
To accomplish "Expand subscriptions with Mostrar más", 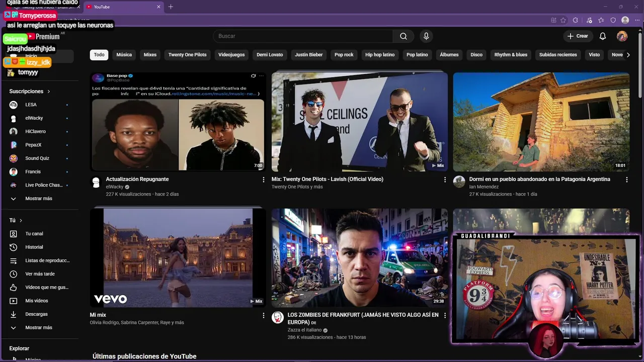I will pyautogui.click(x=39, y=199).
